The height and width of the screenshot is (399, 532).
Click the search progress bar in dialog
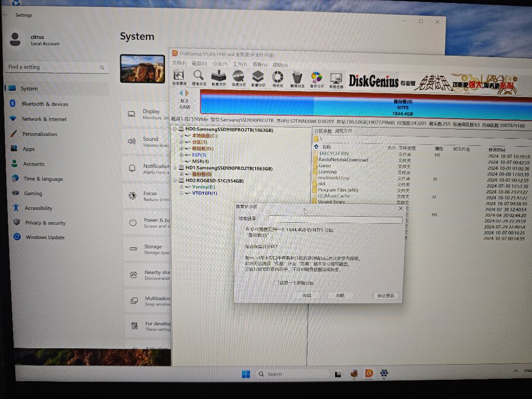click(x=335, y=219)
